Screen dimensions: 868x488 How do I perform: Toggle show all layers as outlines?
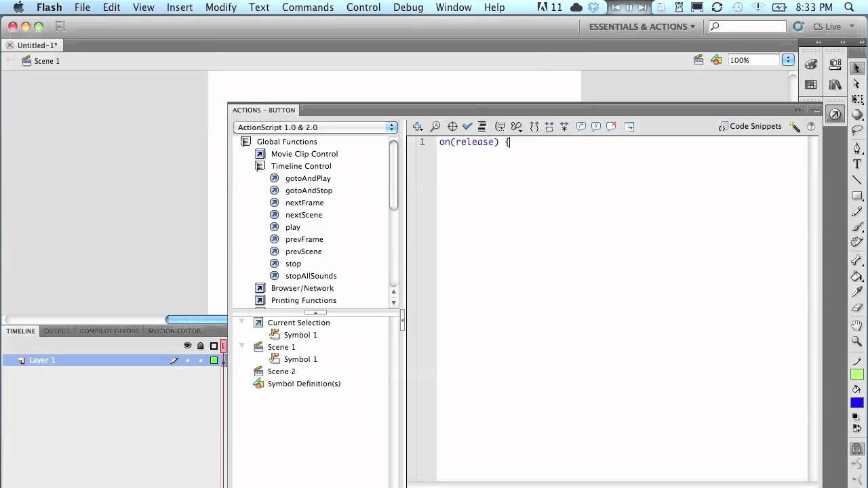[x=214, y=346]
